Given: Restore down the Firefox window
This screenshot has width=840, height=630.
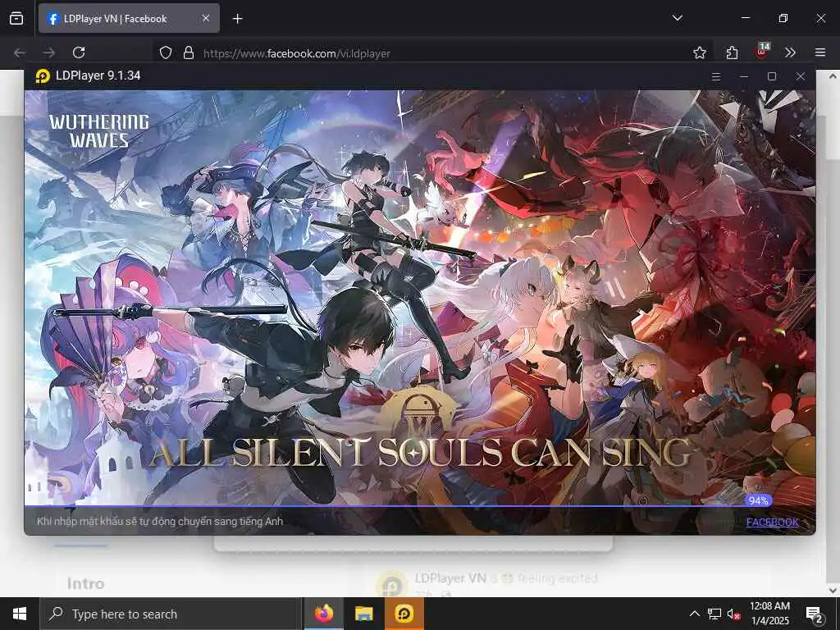Looking at the screenshot, I should point(783,18).
